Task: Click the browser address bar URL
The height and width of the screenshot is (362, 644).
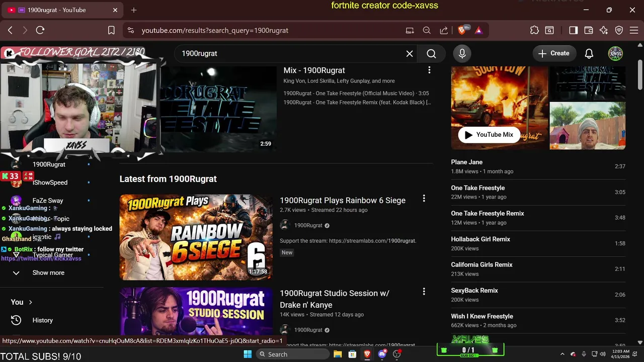Action: tap(215, 30)
